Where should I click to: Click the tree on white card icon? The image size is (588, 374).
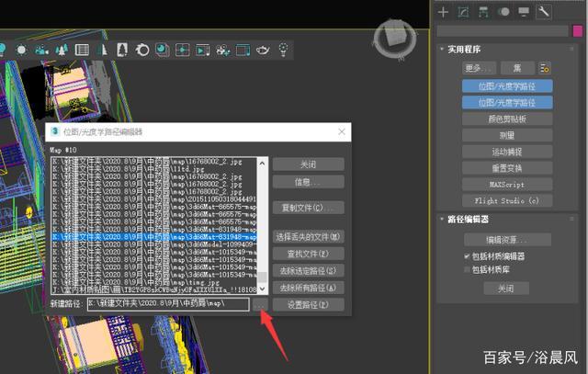tap(122, 50)
